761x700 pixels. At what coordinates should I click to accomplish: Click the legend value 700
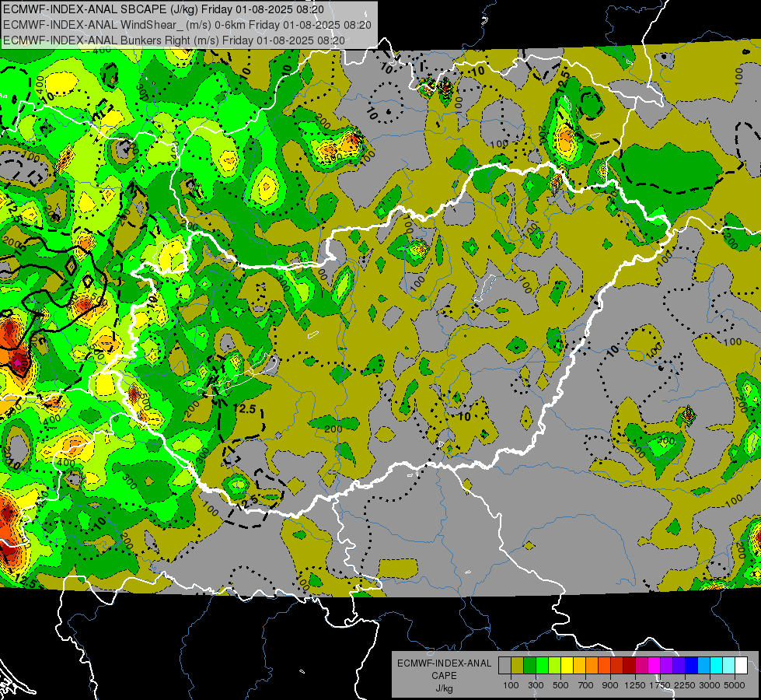[586, 685]
